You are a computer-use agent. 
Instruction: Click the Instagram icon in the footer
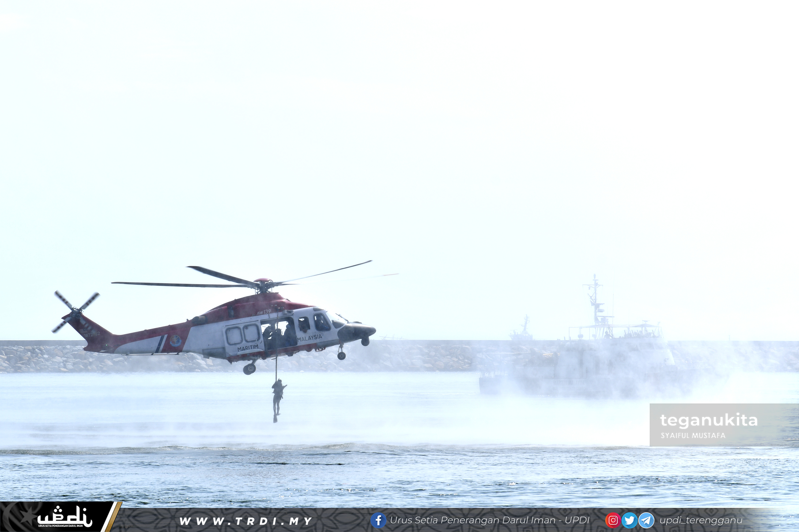tap(613, 520)
